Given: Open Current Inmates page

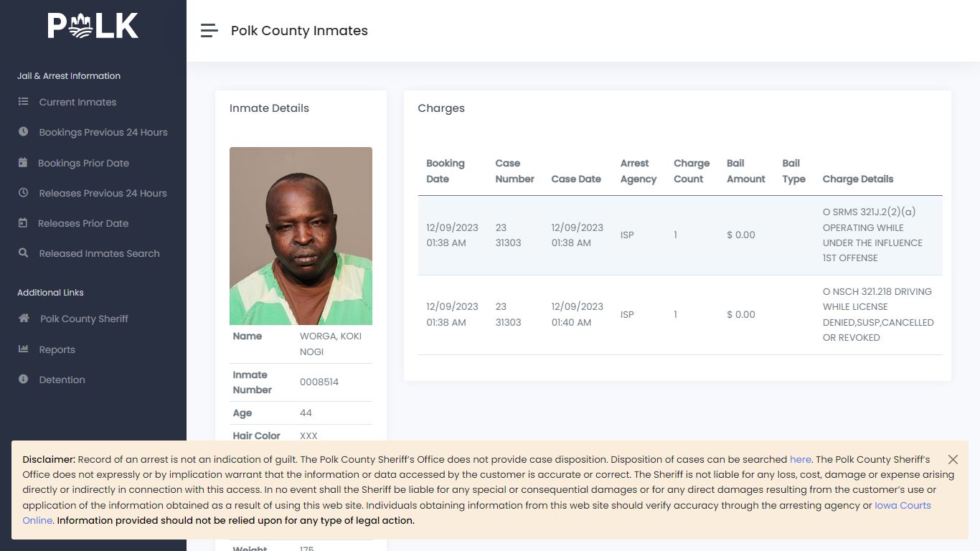Looking at the screenshot, I should click(x=77, y=102).
